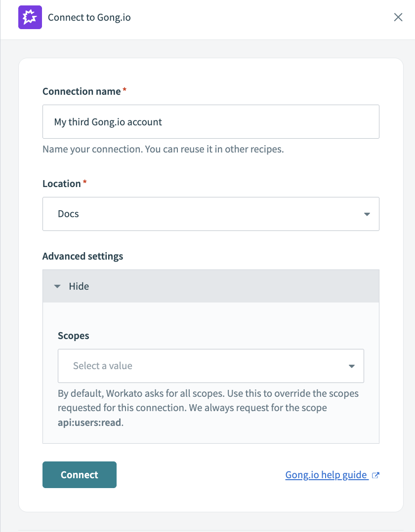Click the collapse triangle next to Hide

(x=57, y=287)
